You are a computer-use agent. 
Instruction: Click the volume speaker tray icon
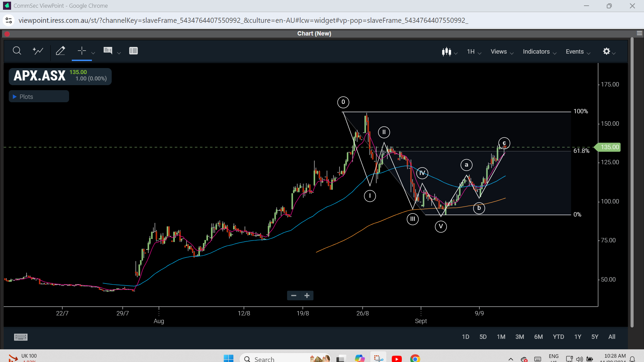pos(579,359)
